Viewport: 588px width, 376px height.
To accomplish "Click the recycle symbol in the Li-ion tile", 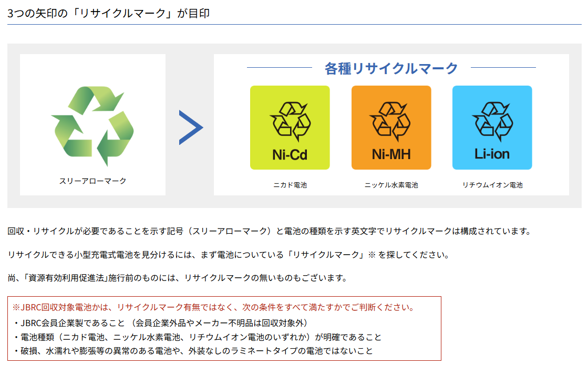I will point(492,122).
